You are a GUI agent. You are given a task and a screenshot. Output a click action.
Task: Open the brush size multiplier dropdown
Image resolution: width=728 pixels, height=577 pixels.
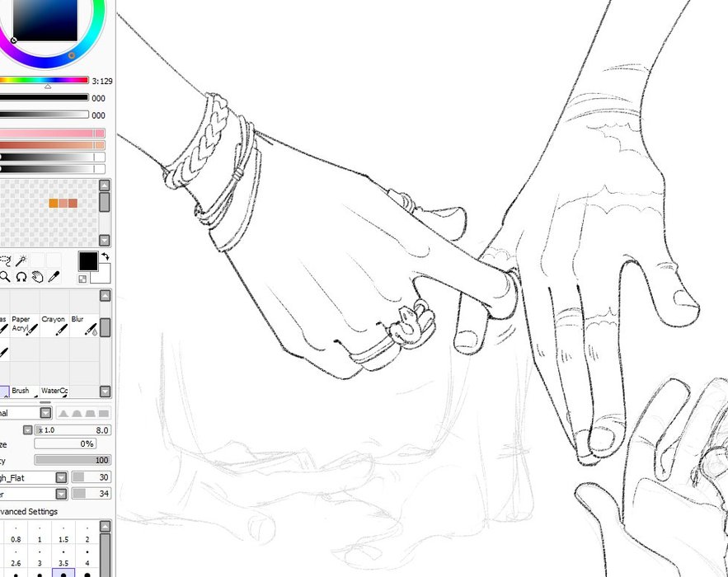28,430
